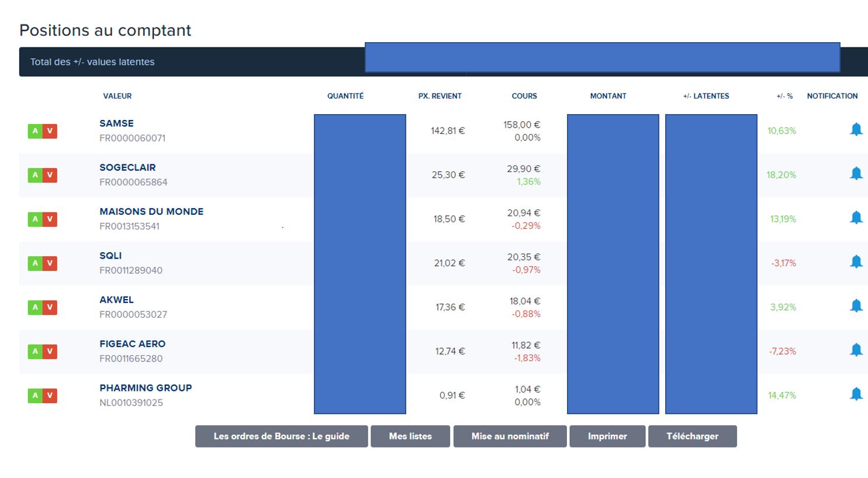Sort by VALEUR column header
This screenshot has height=478, width=868.
pos(117,96)
